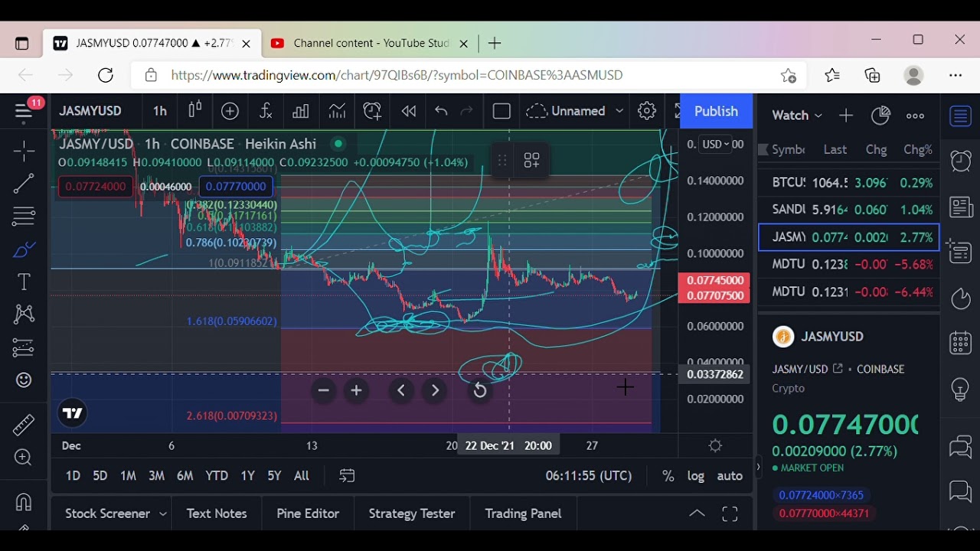980x551 pixels.
Task: Add a symbol to the watchlist
Action: [x=846, y=116]
